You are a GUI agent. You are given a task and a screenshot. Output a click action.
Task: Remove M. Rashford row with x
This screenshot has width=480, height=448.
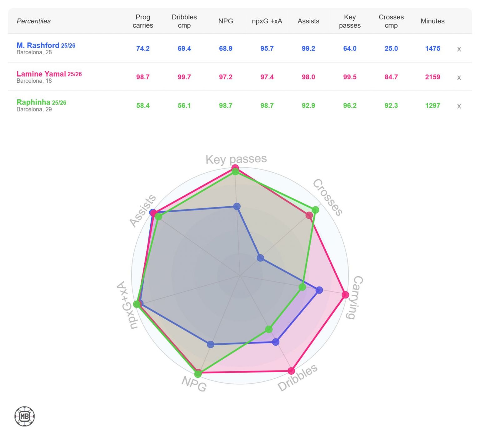click(459, 49)
